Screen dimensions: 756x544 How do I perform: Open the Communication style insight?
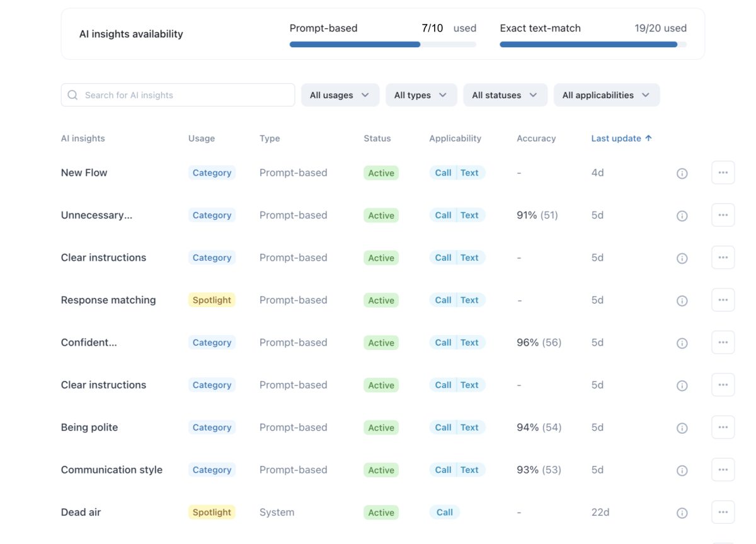pos(112,470)
